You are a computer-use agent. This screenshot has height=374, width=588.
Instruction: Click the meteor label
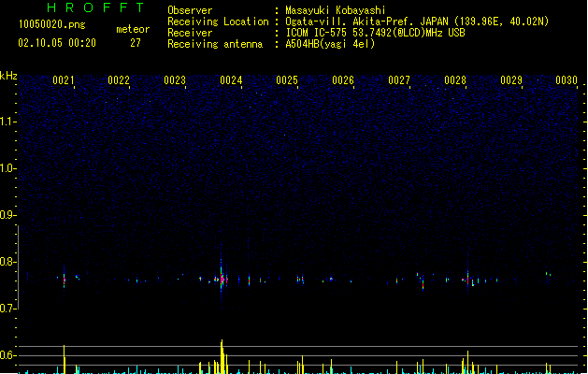[x=133, y=29]
